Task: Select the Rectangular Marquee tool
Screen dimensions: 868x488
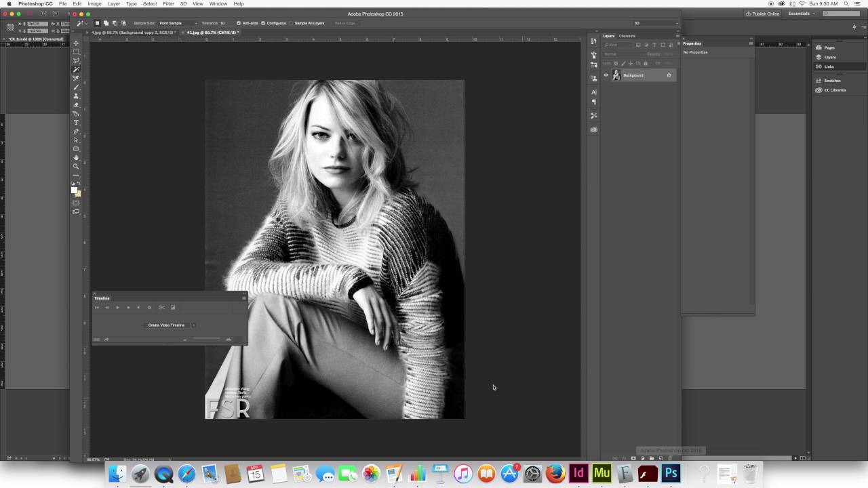Action: click(76, 52)
